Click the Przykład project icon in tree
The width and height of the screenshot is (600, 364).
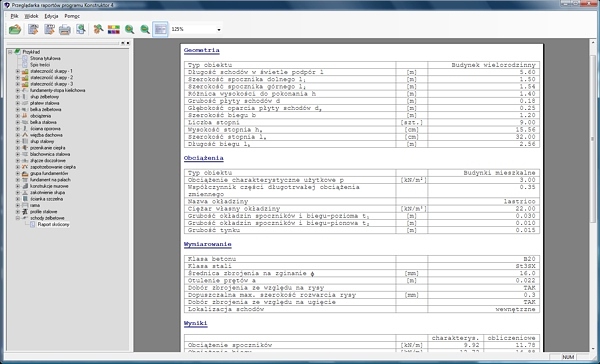point(17,52)
